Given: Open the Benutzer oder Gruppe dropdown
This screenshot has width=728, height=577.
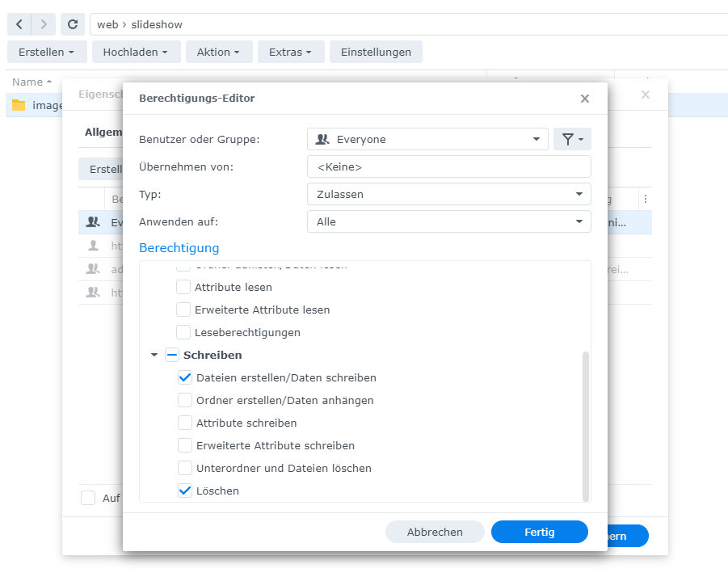Looking at the screenshot, I should click(x=427, y=140).
